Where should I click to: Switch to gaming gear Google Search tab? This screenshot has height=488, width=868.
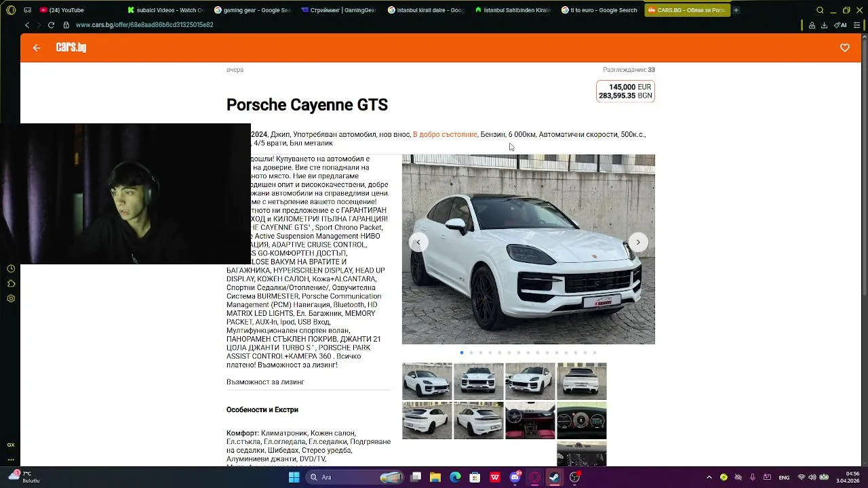click(252, 10)
